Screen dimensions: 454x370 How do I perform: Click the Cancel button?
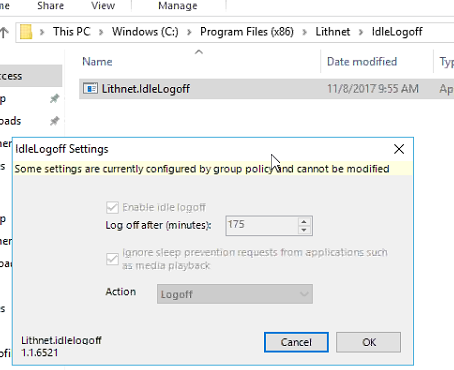pos(296,342)
